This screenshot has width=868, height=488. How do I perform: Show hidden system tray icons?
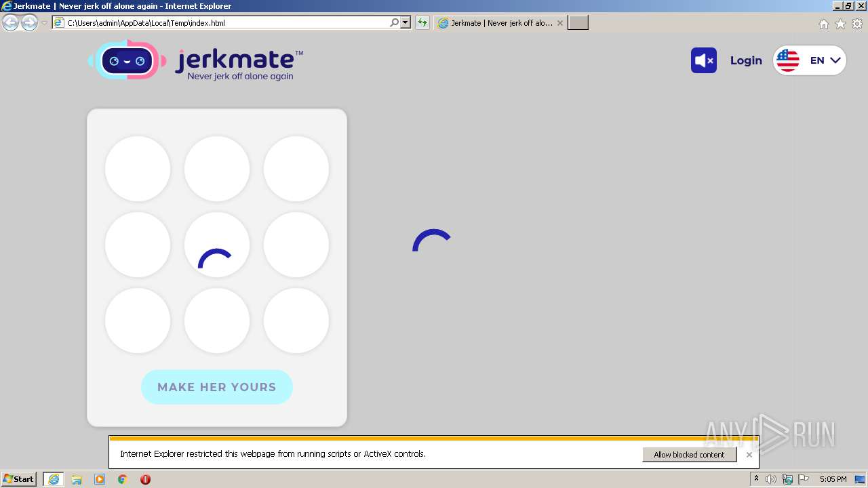click(x=756, y=479)
